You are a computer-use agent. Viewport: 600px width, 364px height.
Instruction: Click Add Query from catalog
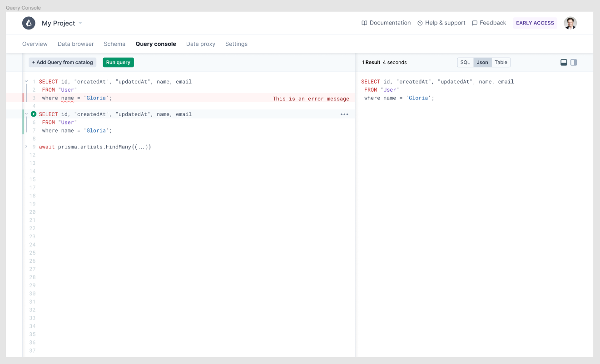click(62, 62)
